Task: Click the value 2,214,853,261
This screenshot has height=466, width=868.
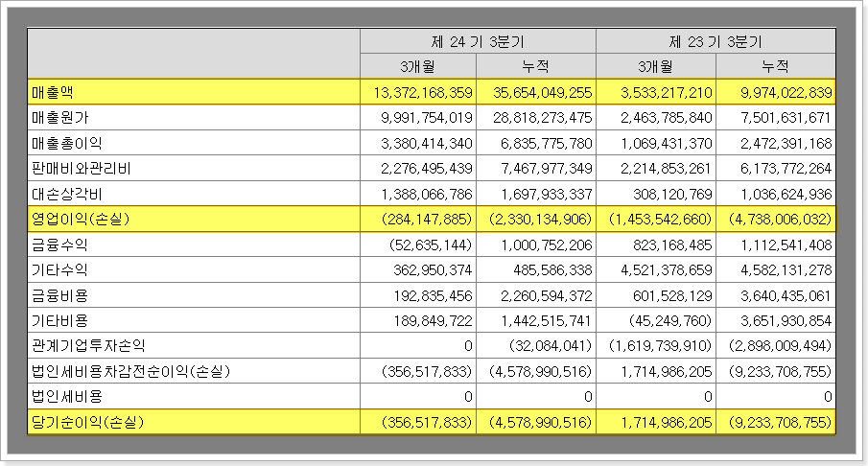Action: click(666, 168)
